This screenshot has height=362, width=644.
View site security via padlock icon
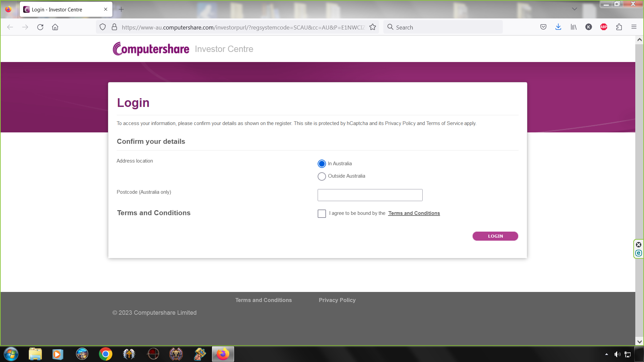(x=114, y=27)
